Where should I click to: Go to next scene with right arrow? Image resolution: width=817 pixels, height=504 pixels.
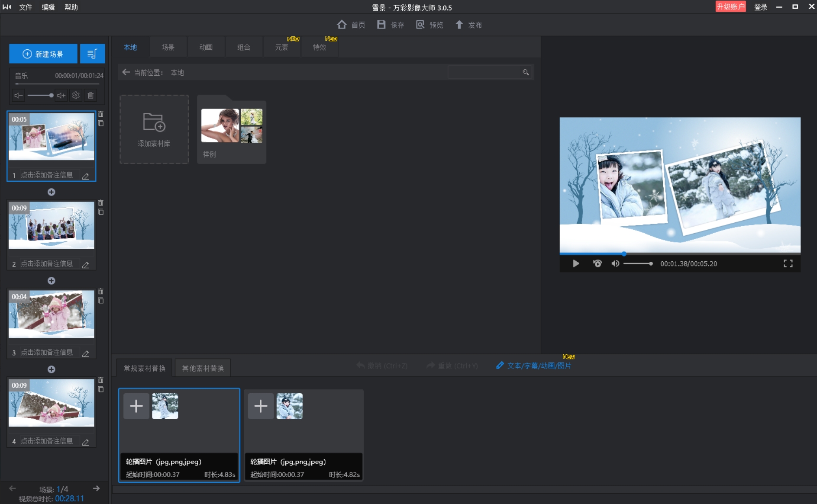(96, 488)
